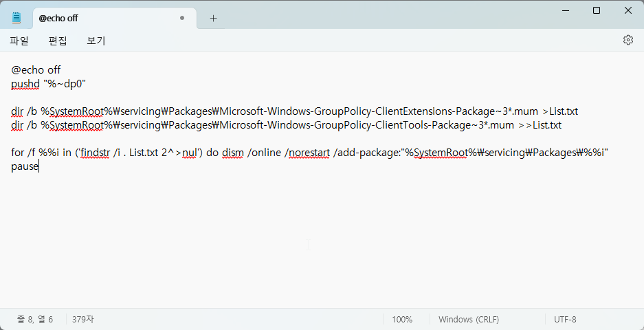This screenshot has height=330, width=644.
Task: Close the Notepad window
Action: [628, 11]
